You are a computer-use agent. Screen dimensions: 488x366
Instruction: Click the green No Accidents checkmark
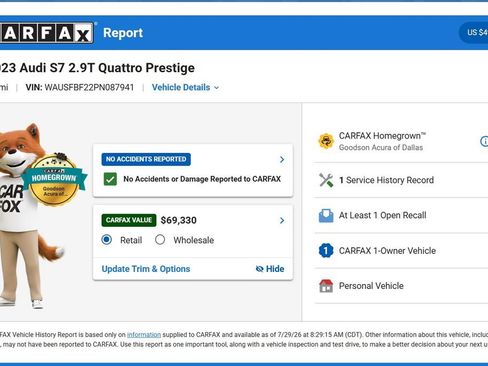[110, 179]
